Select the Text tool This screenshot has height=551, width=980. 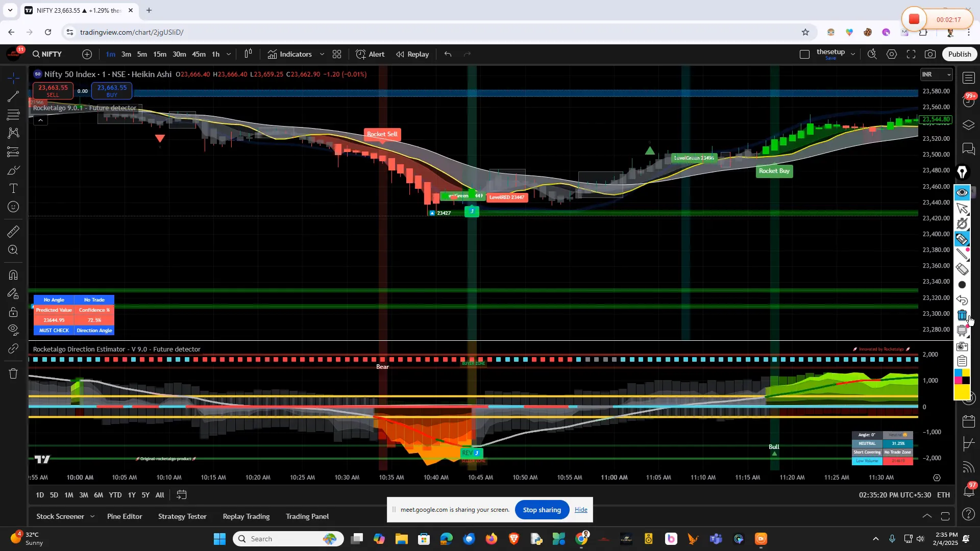pyautogui.click(x=13, y=187)
